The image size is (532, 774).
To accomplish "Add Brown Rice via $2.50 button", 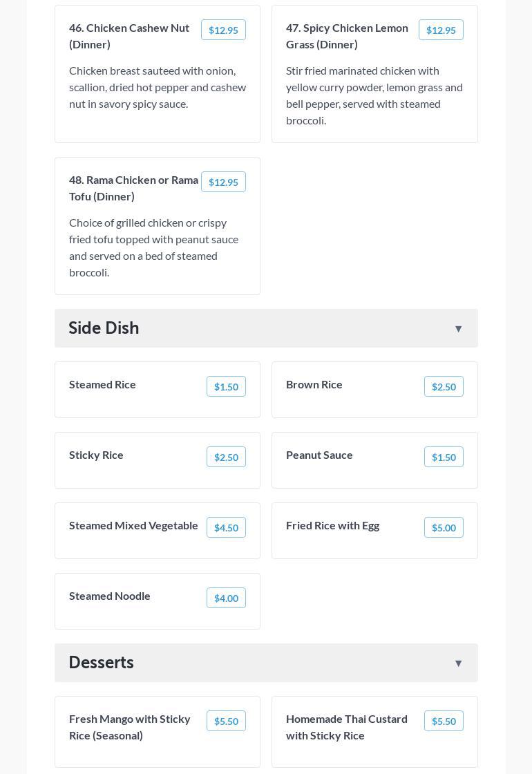I will point(444,387).
